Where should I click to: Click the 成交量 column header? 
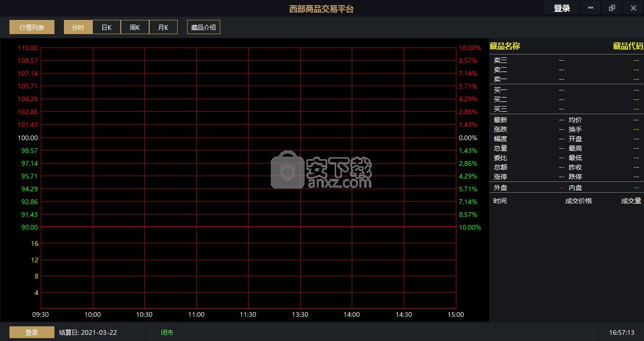click(x=631, y=201)
